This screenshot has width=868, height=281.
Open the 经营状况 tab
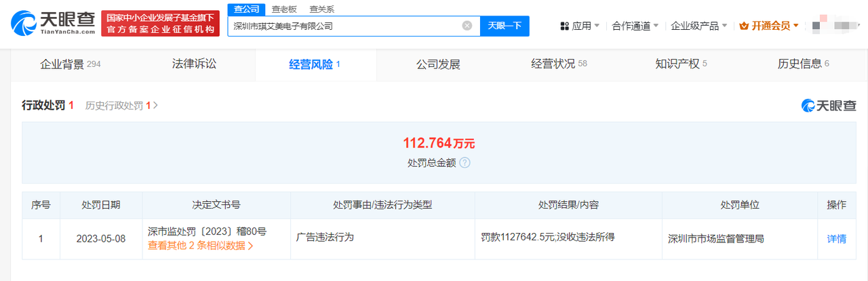pos(559,64)
